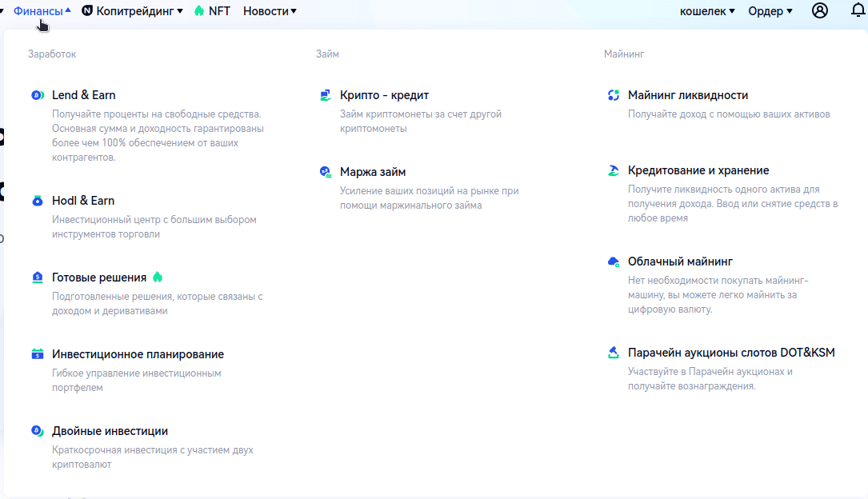The image size is (868, 499).
Task: Open the Кредитование и хранение link
Action: (698, 170)
